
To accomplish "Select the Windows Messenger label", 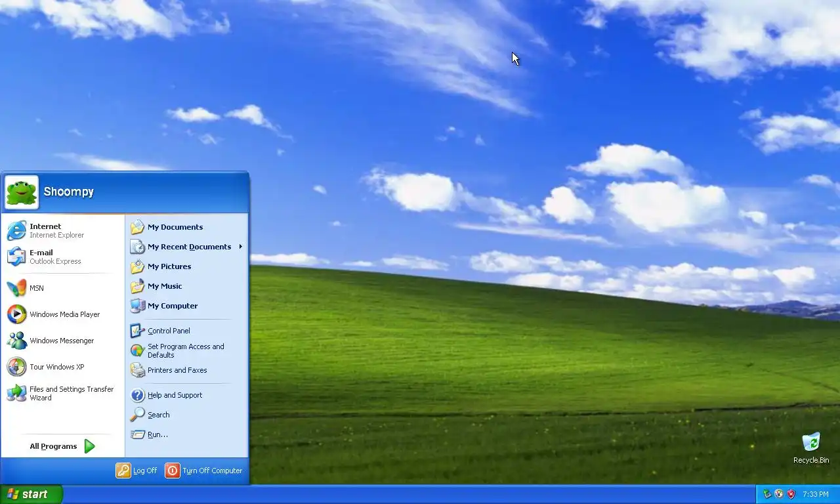I will pos(62,341).
